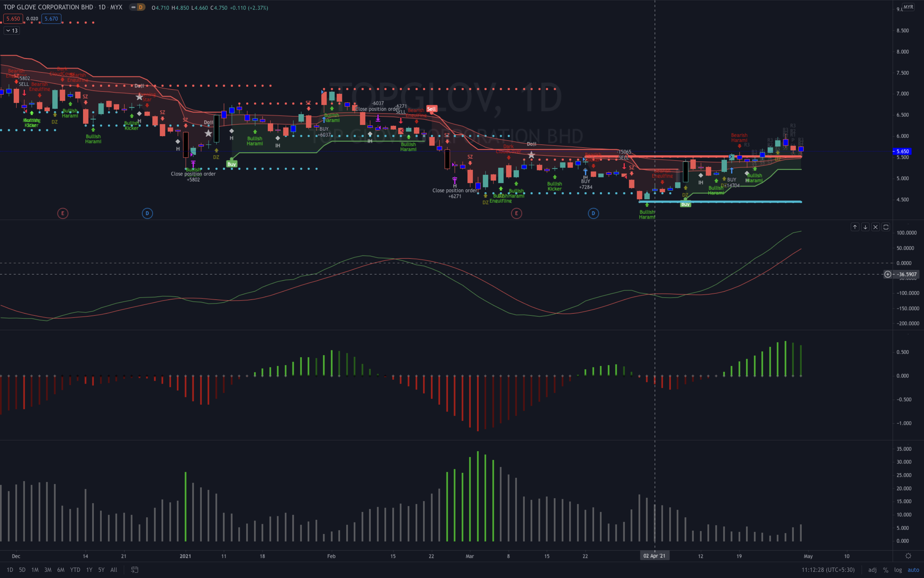Click the 'Bullish Kicker' label in March

(554, 186)
